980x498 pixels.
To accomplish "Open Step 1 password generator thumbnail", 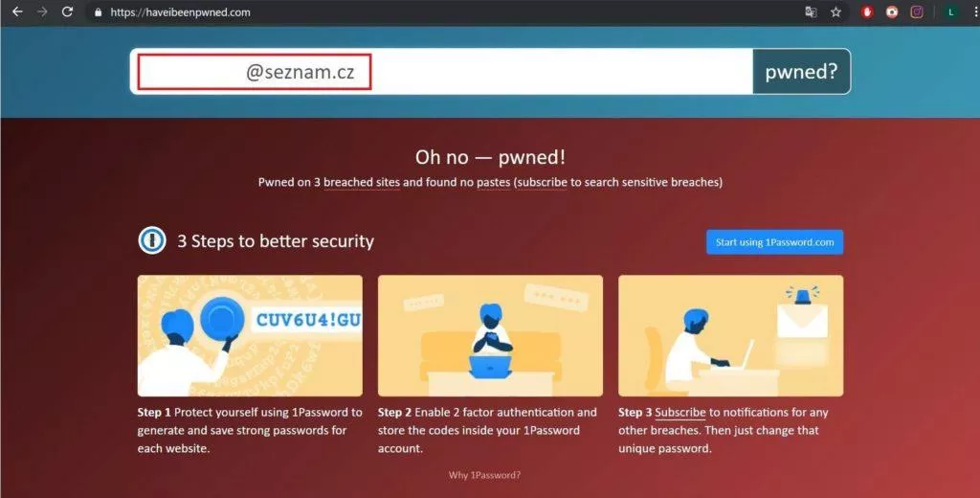I will click(250, 335).
